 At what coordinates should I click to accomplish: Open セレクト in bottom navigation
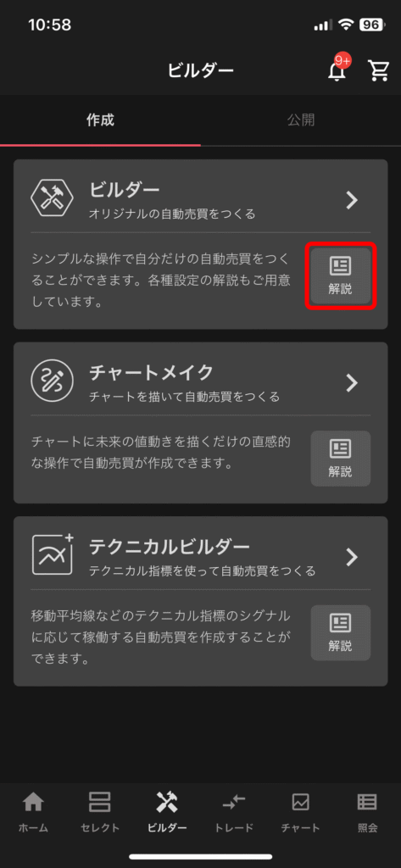click(100, 811)
